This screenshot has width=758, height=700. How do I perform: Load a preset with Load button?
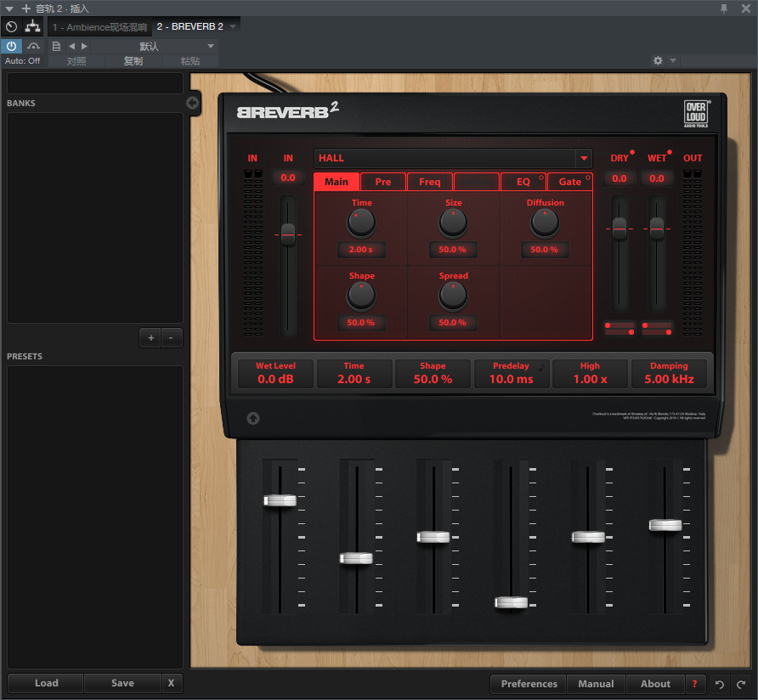point(46,683)
